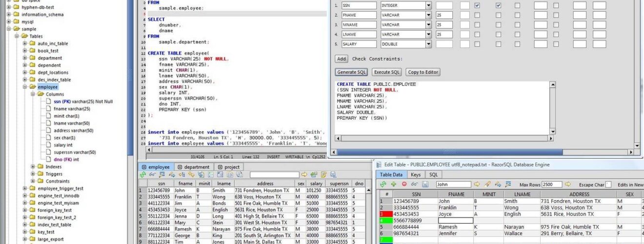Click the green refresh icon in Edit Table toolbar
The height and width of the screenshot is (244, 644).
click(x=383, y=184)
